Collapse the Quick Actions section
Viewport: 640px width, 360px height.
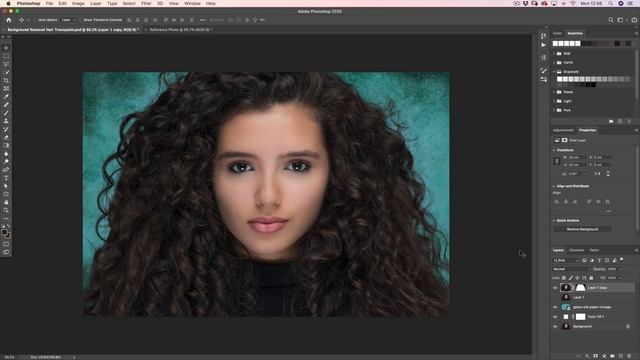[x=554, y=220]
